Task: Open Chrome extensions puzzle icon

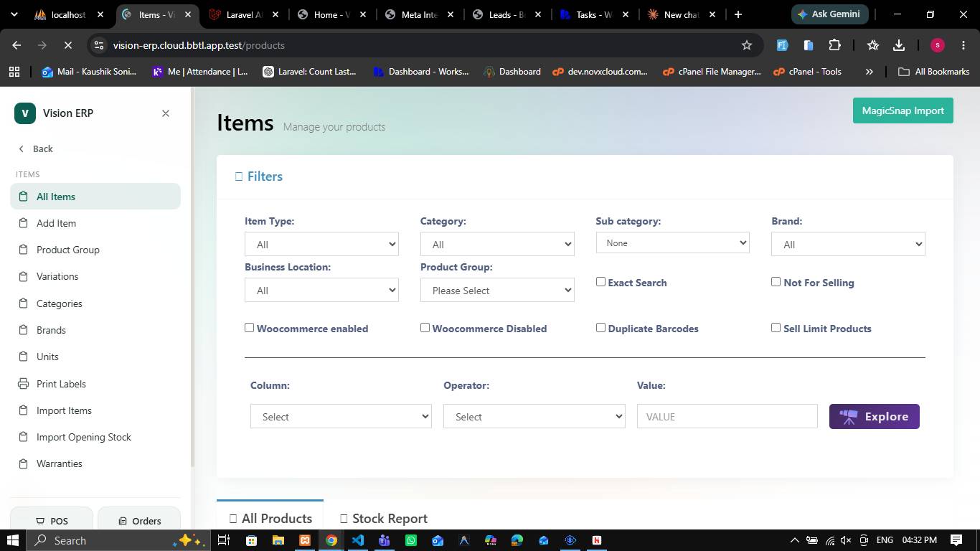Action: [x=834, y=45]
